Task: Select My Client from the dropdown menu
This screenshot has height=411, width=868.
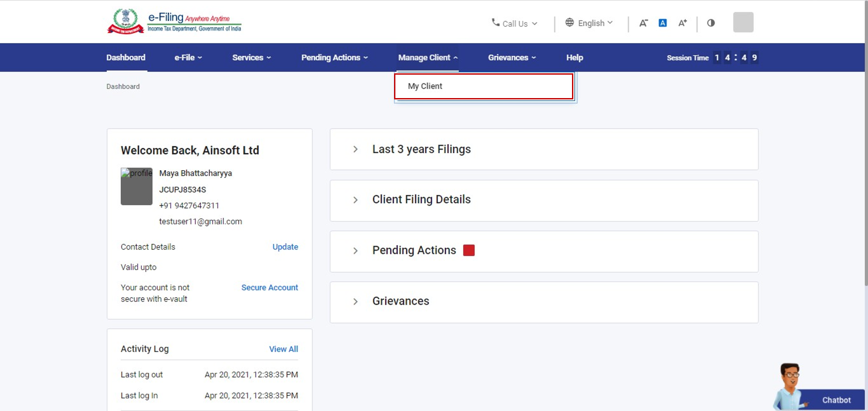Action: (425, 86)
